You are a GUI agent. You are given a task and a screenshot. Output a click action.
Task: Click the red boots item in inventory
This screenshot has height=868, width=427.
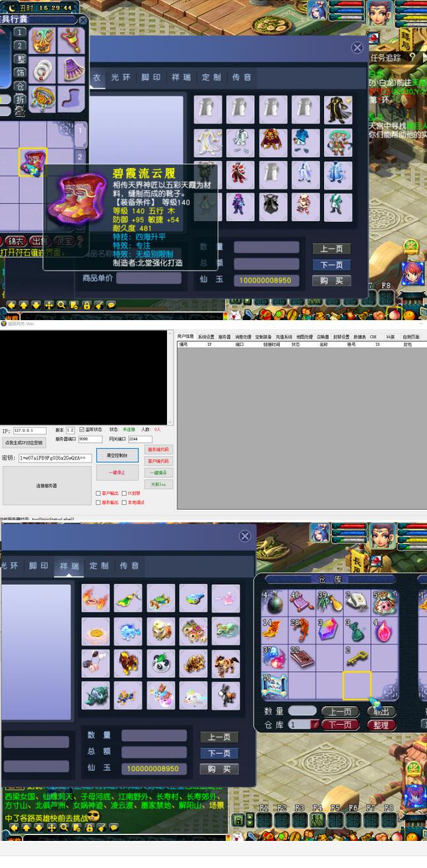coord(32,162)
